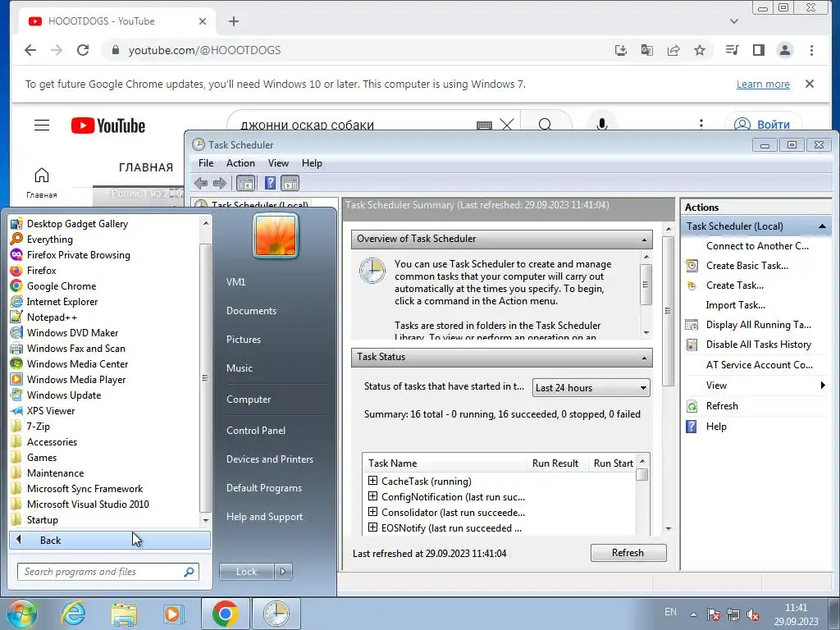This screenshot has width=840, height=630.
Task: Switch to the ГЛАВНАЯ tab on YouTube channel
Action: click(x=146, y=167)
